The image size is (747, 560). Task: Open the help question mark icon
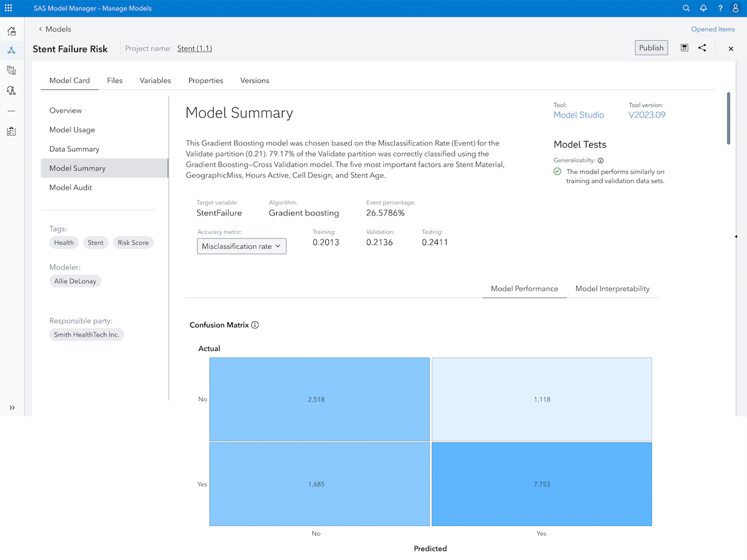(x=720, y=8)
